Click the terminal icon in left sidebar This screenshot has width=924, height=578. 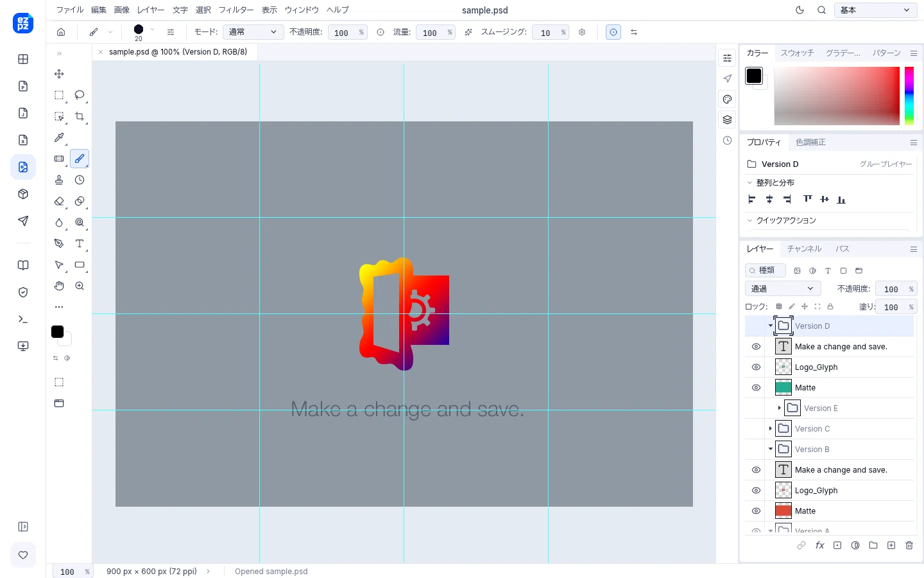pyautogui.click(x=23, y=319)
